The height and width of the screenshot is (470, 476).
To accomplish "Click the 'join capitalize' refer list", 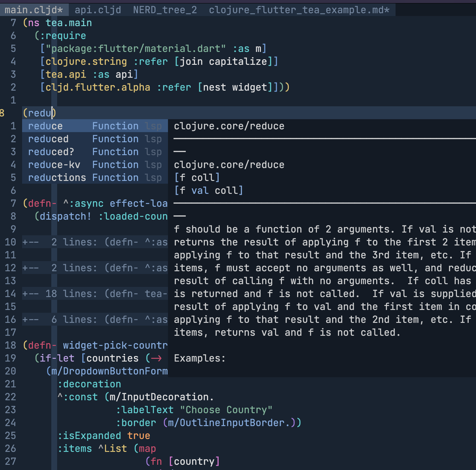I will coord(223,61).
